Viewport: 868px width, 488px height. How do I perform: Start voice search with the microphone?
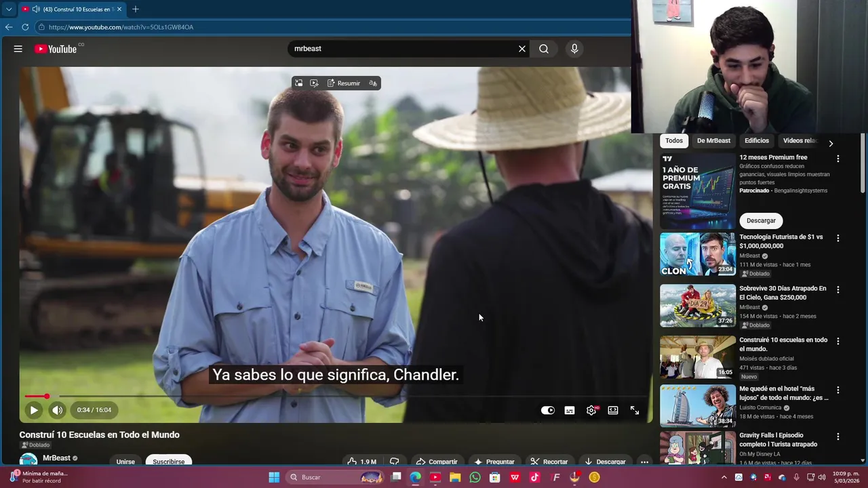(x=574, y=49)
